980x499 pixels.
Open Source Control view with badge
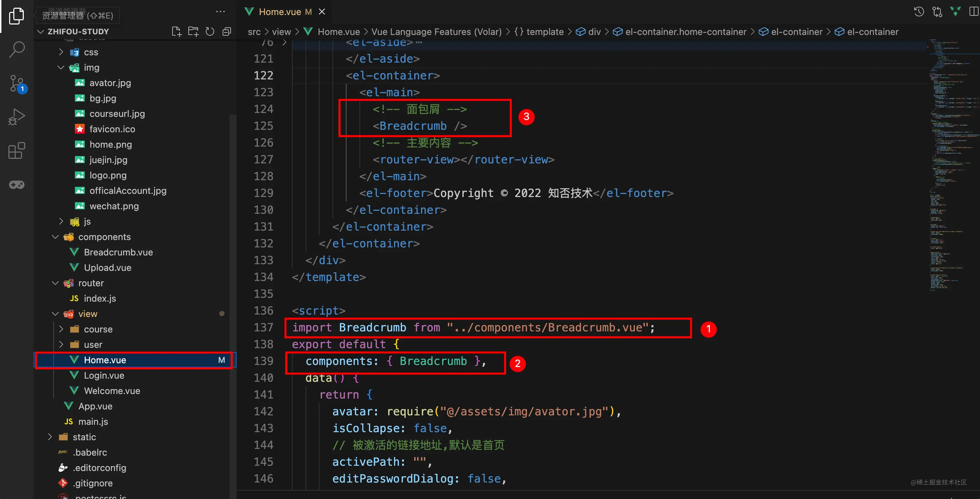tap(17, 83)
